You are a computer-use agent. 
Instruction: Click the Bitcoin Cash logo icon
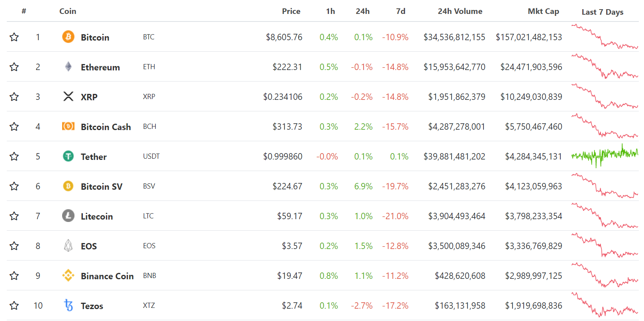tap(68, 126)
